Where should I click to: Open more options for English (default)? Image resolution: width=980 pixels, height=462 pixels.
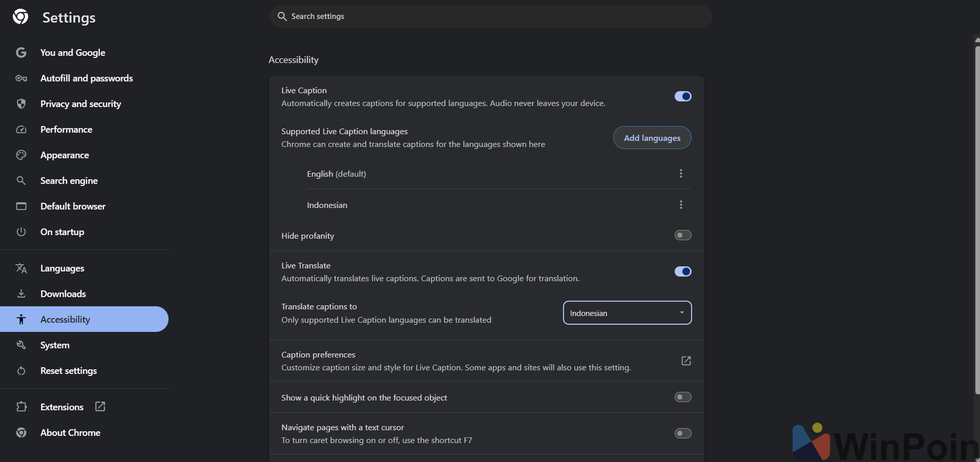[x=681, y=174]
